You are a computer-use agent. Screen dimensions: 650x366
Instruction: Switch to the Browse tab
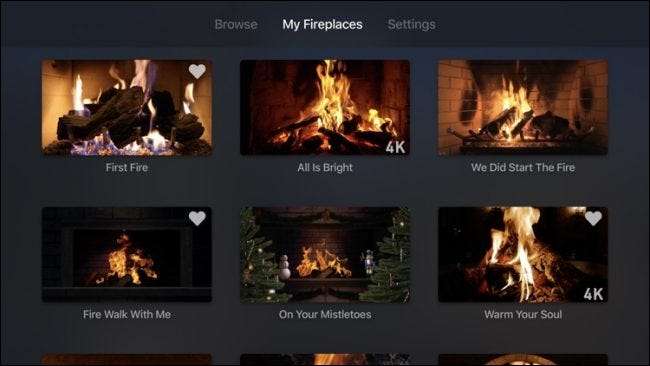point(236,24)
